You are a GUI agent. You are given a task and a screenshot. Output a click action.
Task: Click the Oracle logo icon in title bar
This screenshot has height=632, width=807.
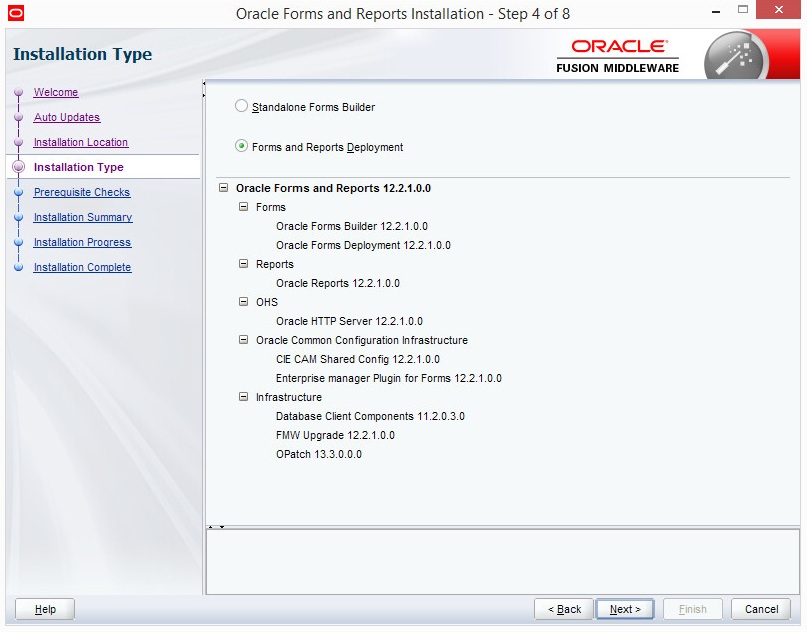(16, 13)
